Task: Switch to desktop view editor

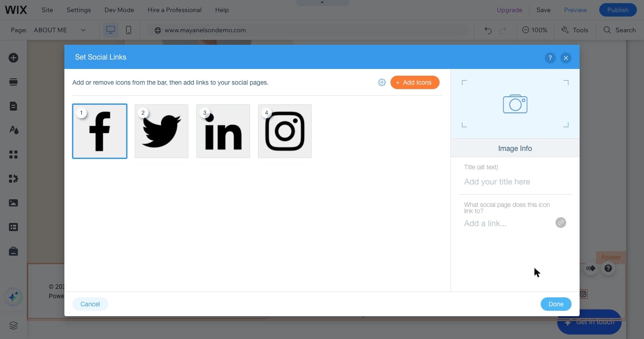Action: pos(110,30)
